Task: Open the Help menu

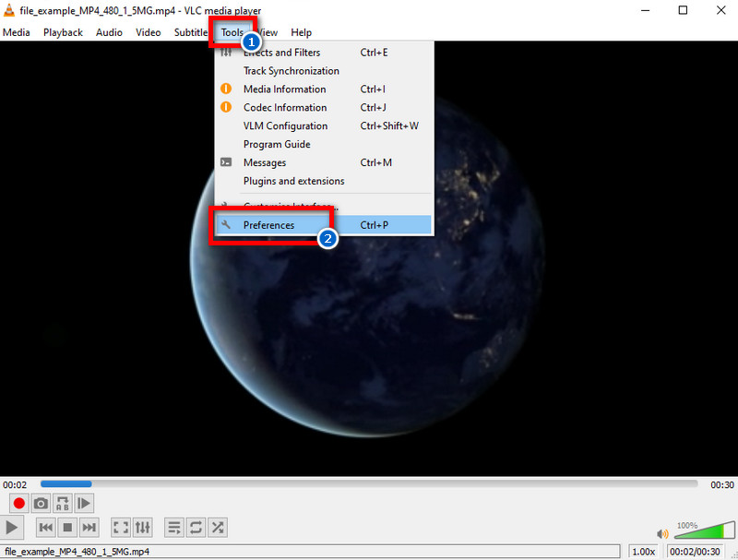Action: point(302,32)
